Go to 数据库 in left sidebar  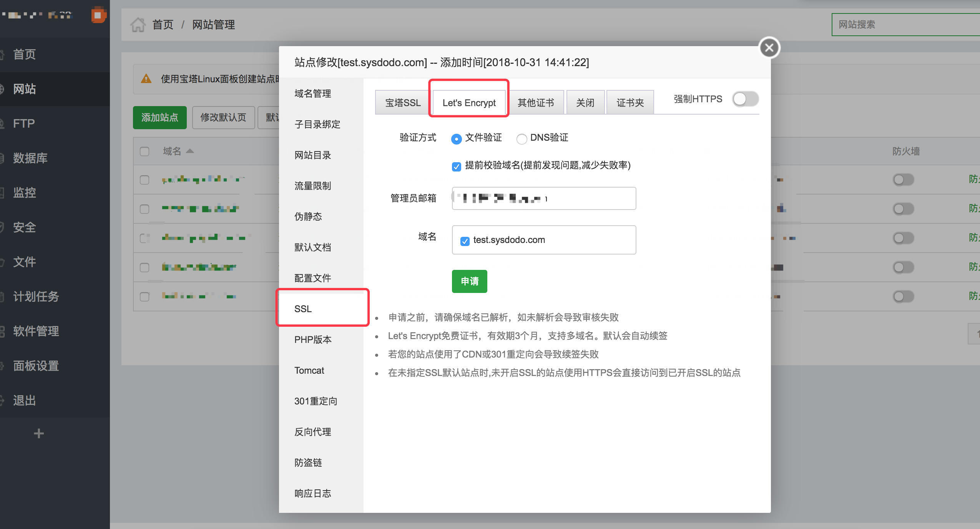point(55,158)
